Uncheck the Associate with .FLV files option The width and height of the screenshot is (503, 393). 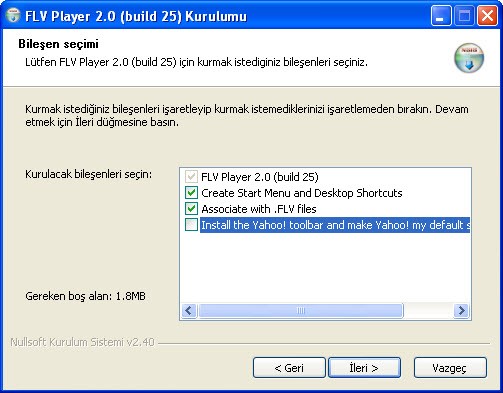pos(191,209)
